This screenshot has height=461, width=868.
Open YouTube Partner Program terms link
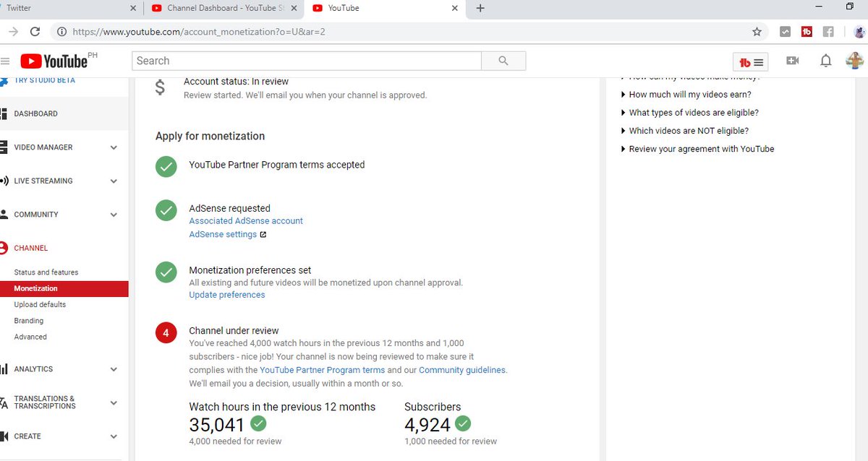[323, 370]
